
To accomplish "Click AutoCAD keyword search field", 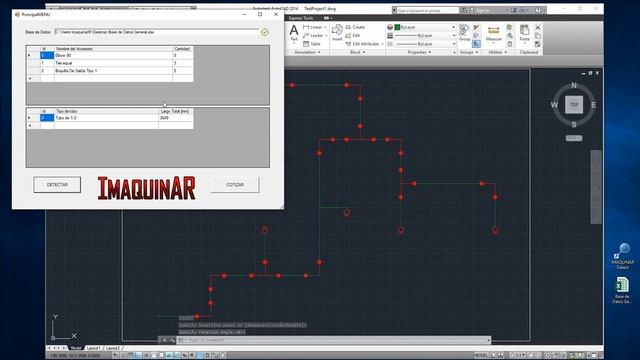I will [x=427, y=10].
